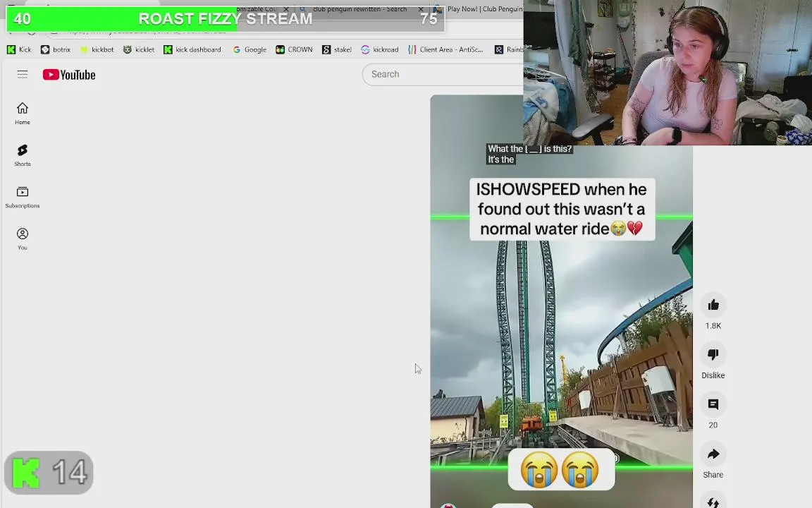Click the Remix icon below Share
Viewport: 812px width, 508px height.
[713, 501]
